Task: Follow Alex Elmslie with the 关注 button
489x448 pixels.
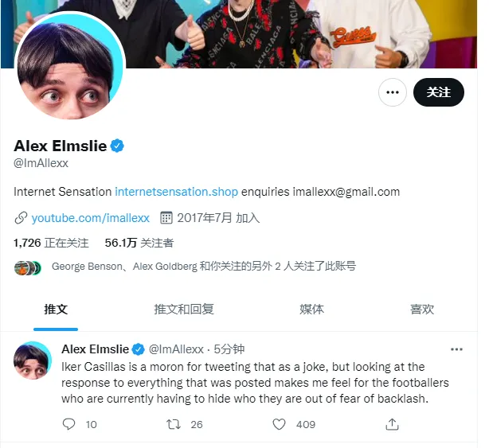Action: point(439,92)
